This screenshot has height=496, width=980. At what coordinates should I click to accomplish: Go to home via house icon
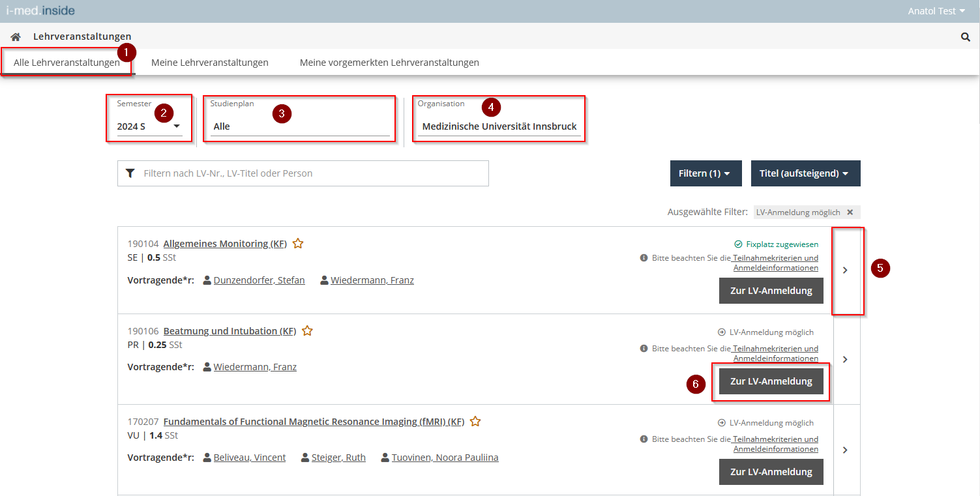[16, 37]
